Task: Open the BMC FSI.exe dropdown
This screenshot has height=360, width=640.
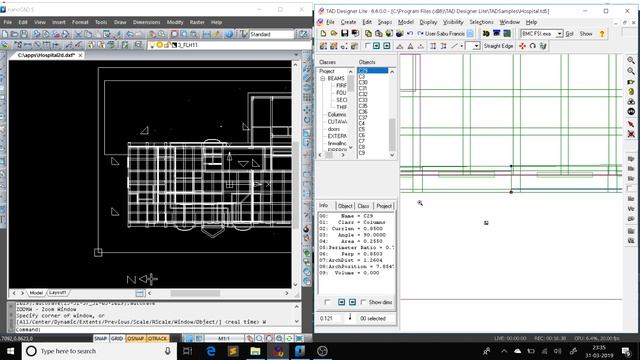Action: point(559,34)
